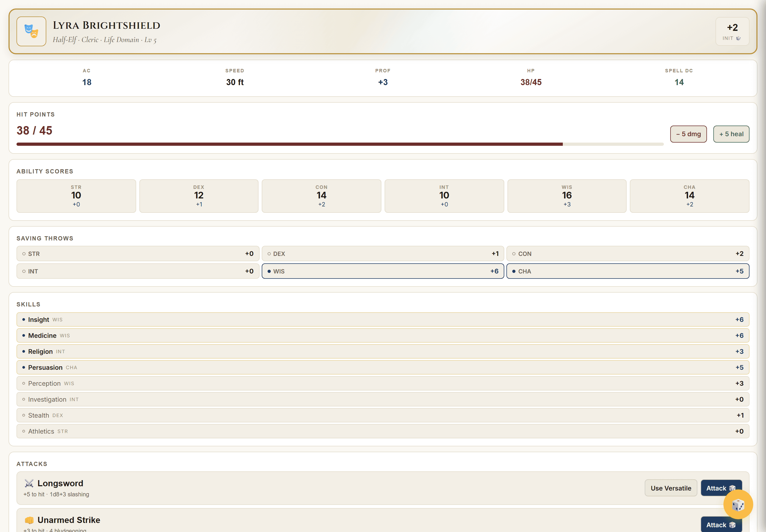Select the WIS ability score card
The image size is (766, 532).
coord(567,196)
